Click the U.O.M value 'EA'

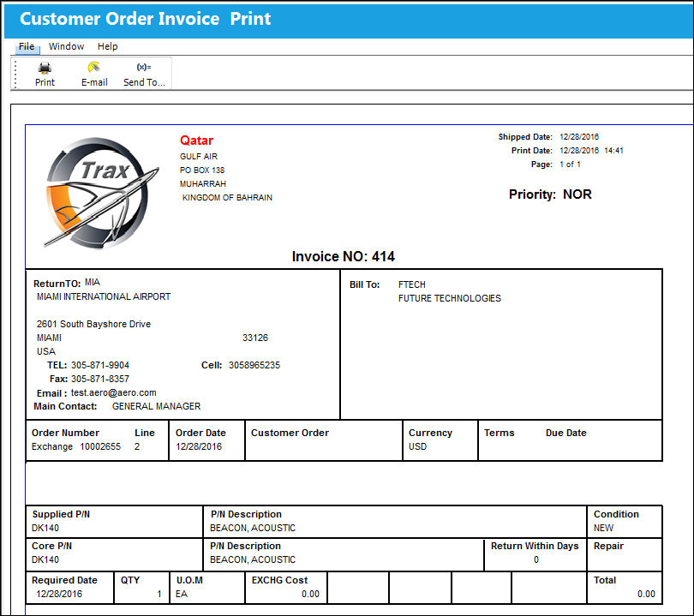point(182,594)
